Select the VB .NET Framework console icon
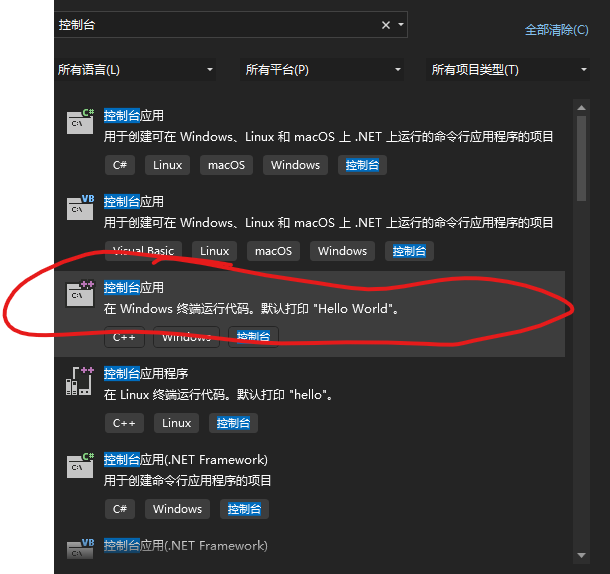Image resolution: width=610 pixels, height=574 pixels. pos(80,548)
